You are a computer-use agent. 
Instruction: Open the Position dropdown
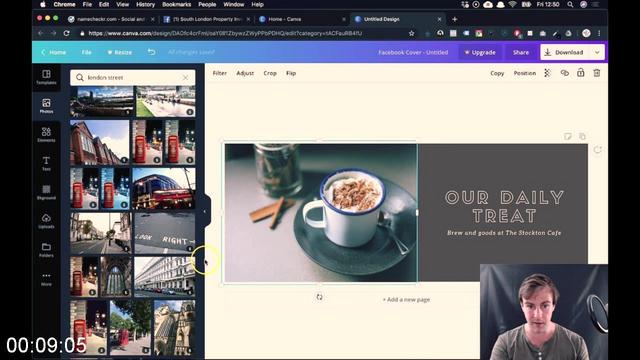point(524,73)
